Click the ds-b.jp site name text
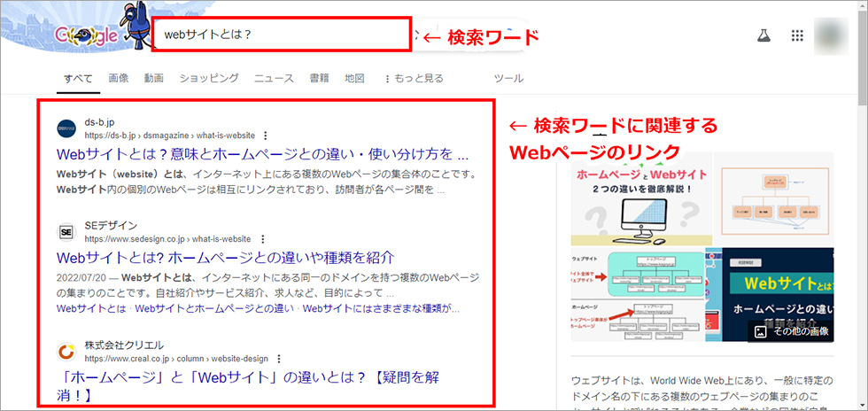 click(99, 122)
